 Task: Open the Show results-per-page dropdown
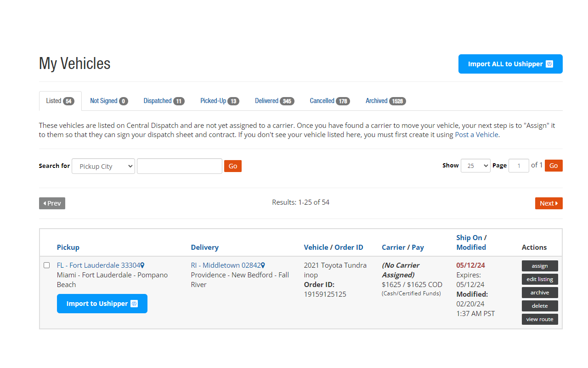(475, 165)
